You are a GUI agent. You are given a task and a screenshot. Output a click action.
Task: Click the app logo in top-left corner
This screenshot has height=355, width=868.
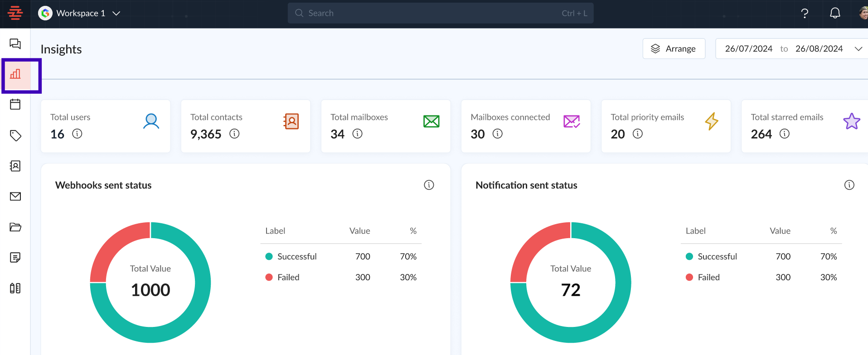(15, 14)
